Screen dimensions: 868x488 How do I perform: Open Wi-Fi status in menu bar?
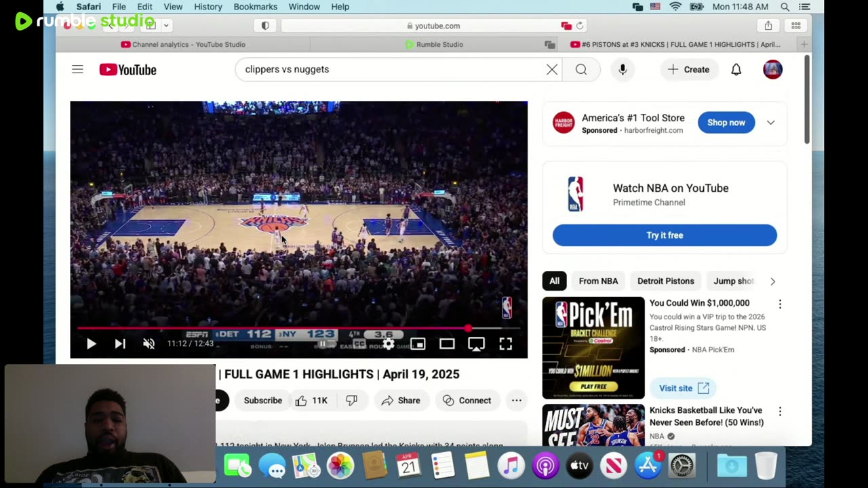pyautogui.click(x=675, y=7)
